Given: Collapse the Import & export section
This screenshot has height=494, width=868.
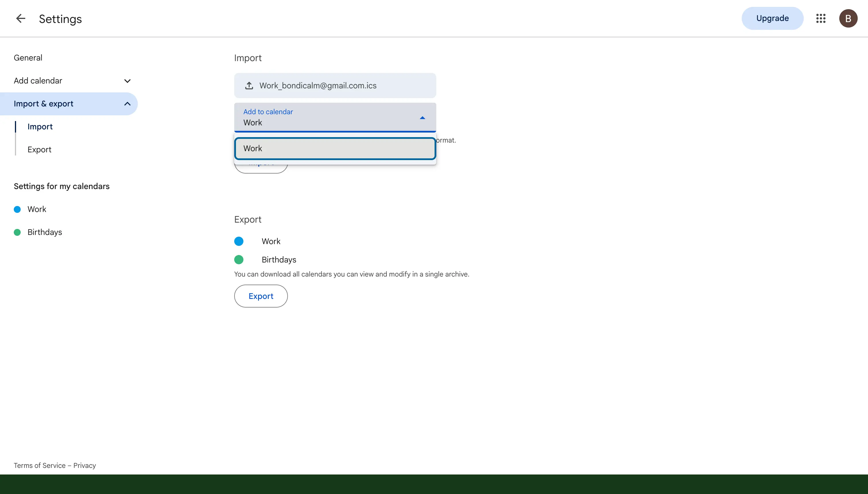Looking at the screenshot, I should coord(69,104).
